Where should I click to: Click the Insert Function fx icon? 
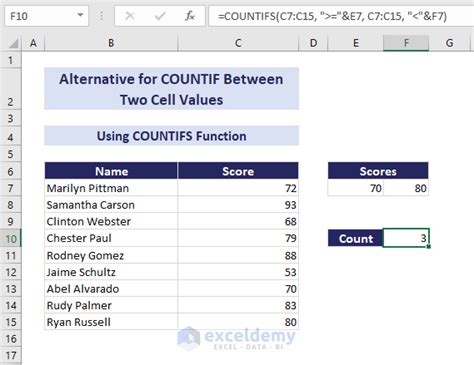click(x=190, y=16)
